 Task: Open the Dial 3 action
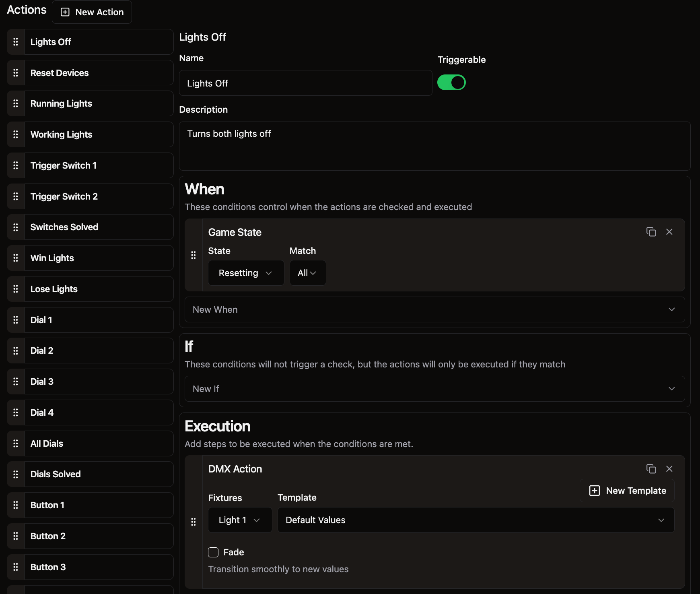coord(99,382)
